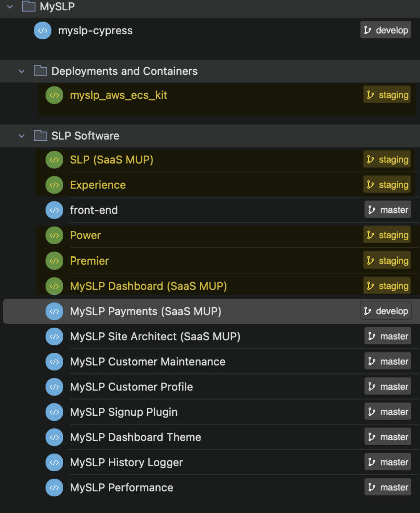Viewport: 420px width, 513px height.
Task: Select MySLP Customer Maintenance repository name
Action: (x=147, y=362)
